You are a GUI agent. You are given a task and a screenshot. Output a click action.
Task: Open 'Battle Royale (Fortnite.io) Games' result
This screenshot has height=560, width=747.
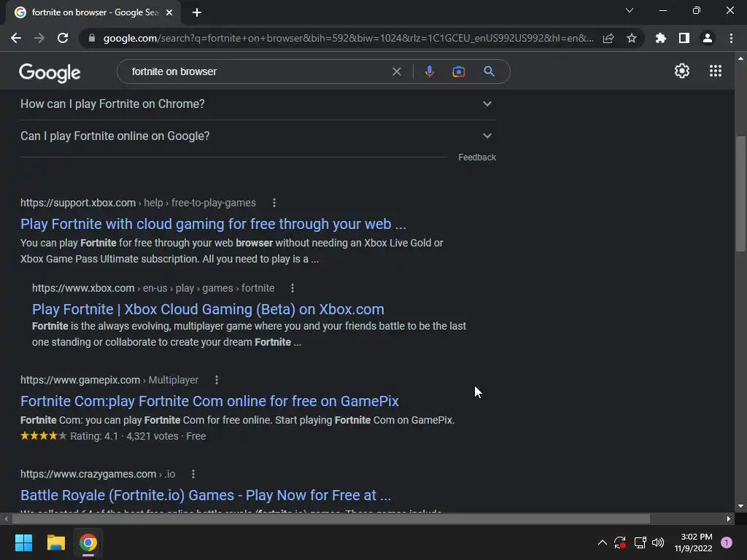tap(205, 495)
